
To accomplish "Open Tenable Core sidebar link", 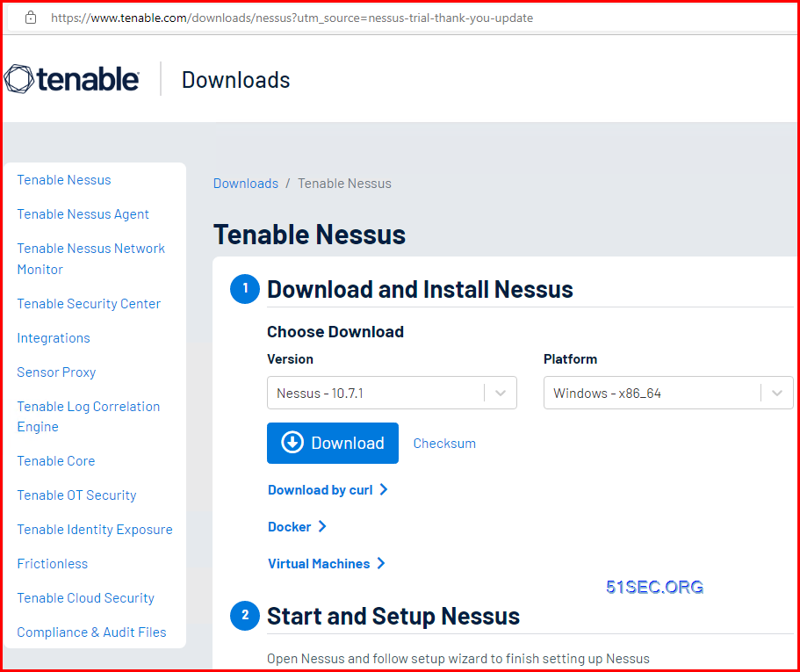I will [56, 461].
